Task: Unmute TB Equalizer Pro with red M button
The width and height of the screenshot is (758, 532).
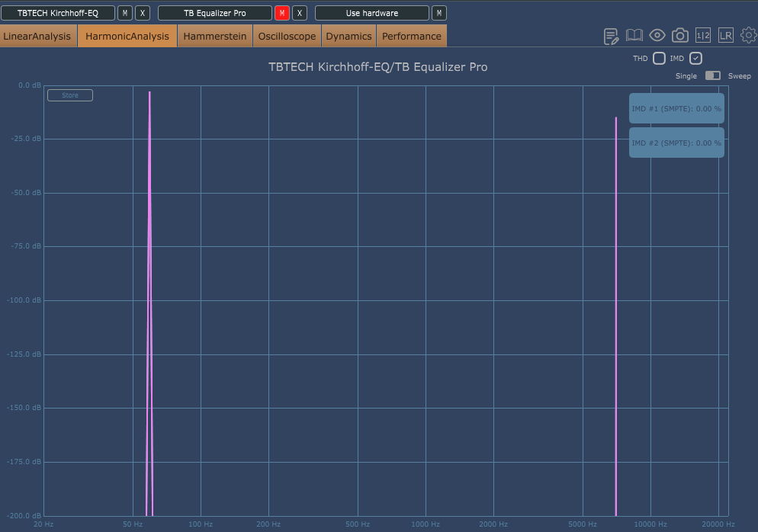Action: pyautogui.click(x=282, y=13)
